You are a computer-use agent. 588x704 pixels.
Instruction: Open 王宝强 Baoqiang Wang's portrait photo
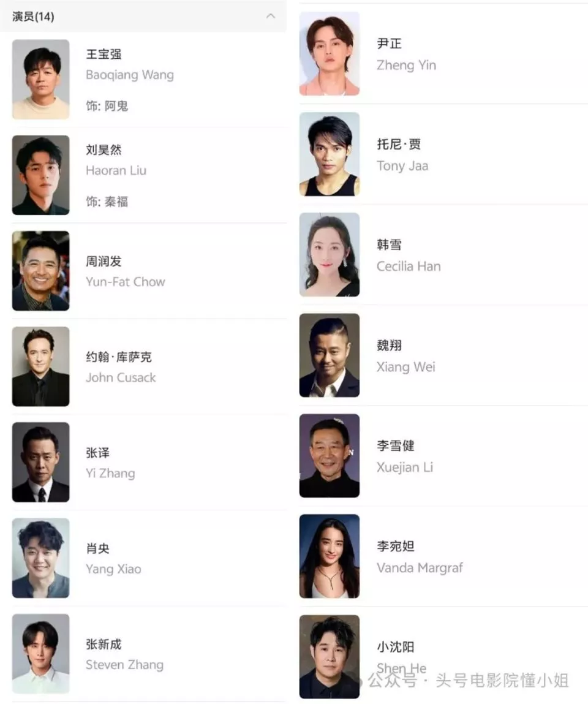41,79
